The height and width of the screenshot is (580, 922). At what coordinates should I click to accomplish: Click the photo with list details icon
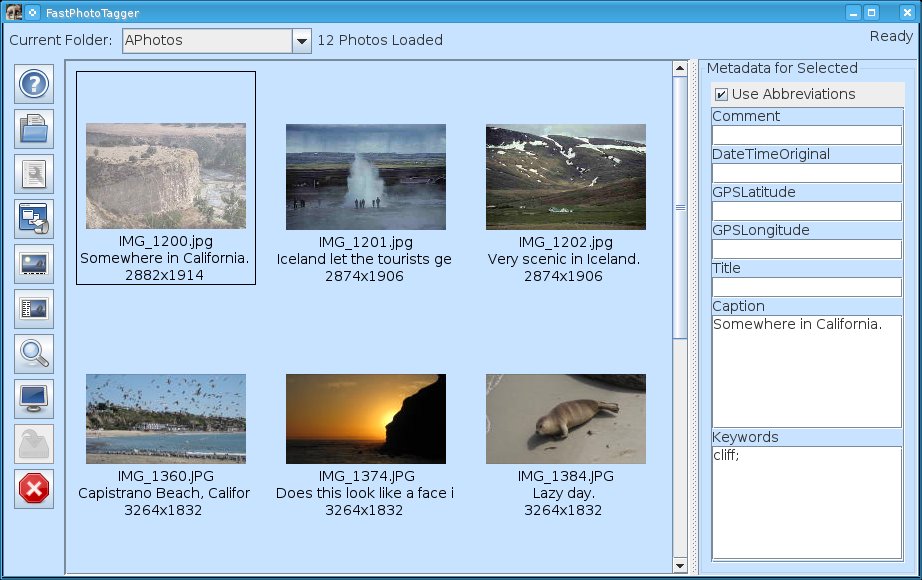pyautogui.click(x=34, y=309)
